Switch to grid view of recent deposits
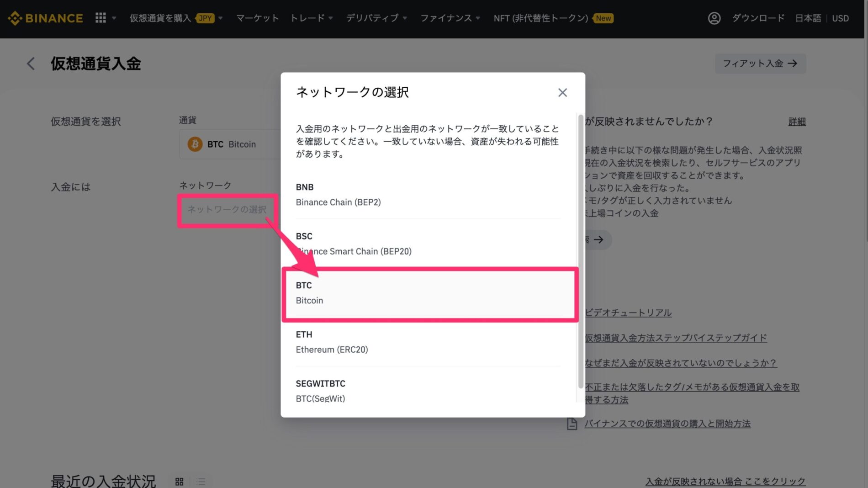The width and height of the screenshot is (868, 488). [180, 482]
